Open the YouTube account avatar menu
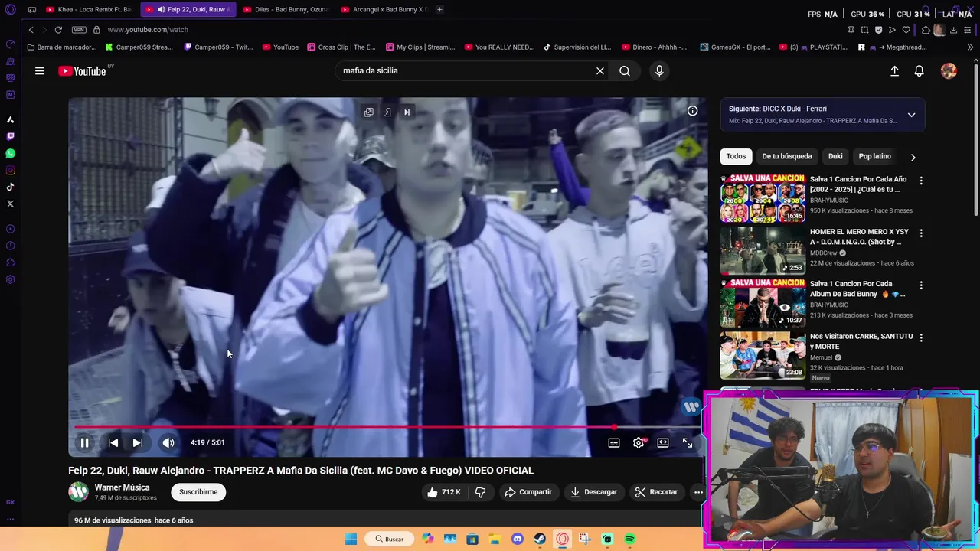 [x=949, y=71]
